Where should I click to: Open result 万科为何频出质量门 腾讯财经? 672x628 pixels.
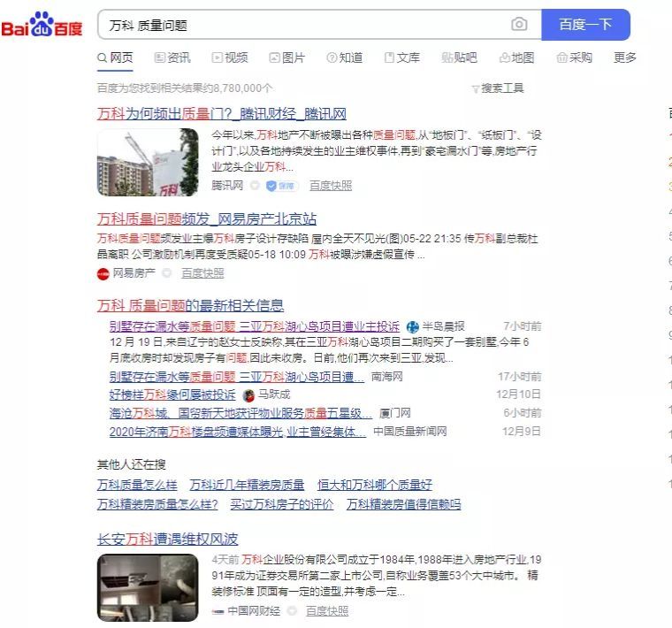coord(222,114)
